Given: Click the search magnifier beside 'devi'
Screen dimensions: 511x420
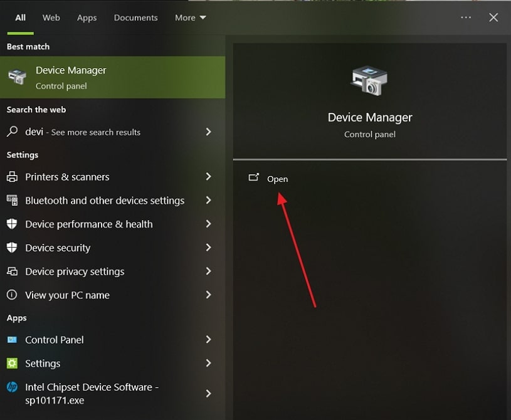Looking at the screenshot, I should point(11,132).
